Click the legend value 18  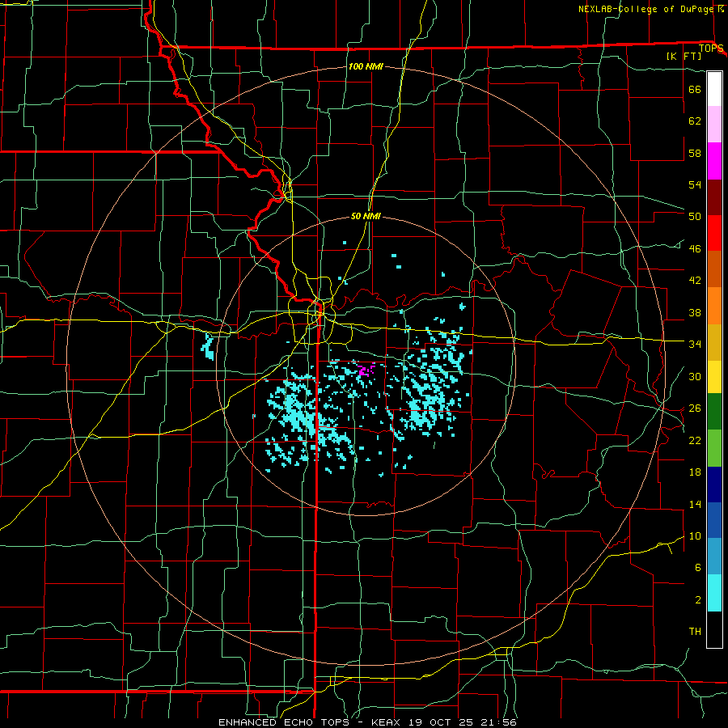coord(695,472)
